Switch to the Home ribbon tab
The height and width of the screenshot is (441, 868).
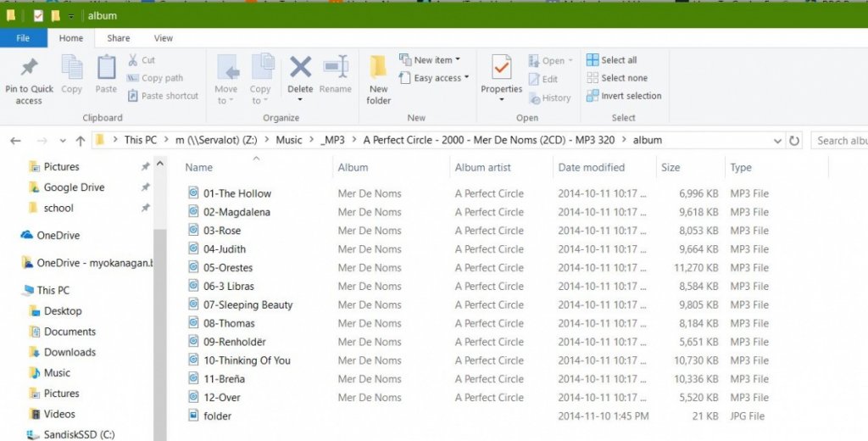[71, 37]
